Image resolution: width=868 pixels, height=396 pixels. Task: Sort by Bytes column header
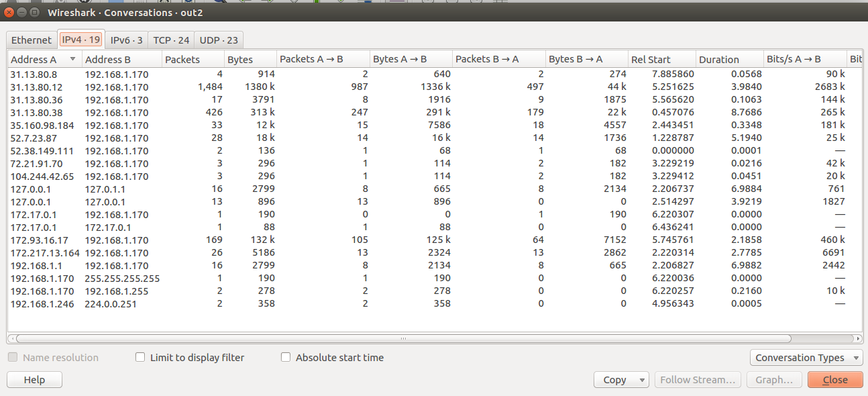pyautogui.click(x=251, y=59)
